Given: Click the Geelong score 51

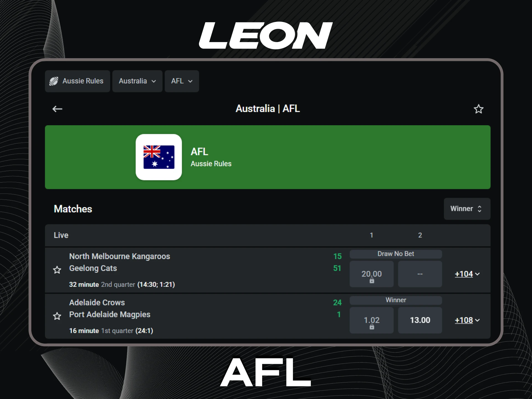Looking at the screenshot, I should click(337, 268).
